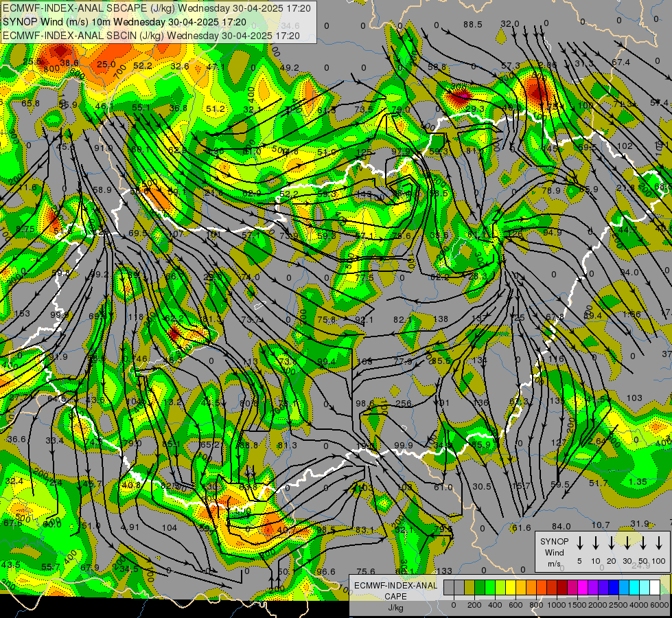This screenshot has width=672, height=618.
Task: Click the 34.5 value on the map
Action: tap(129, 569)
